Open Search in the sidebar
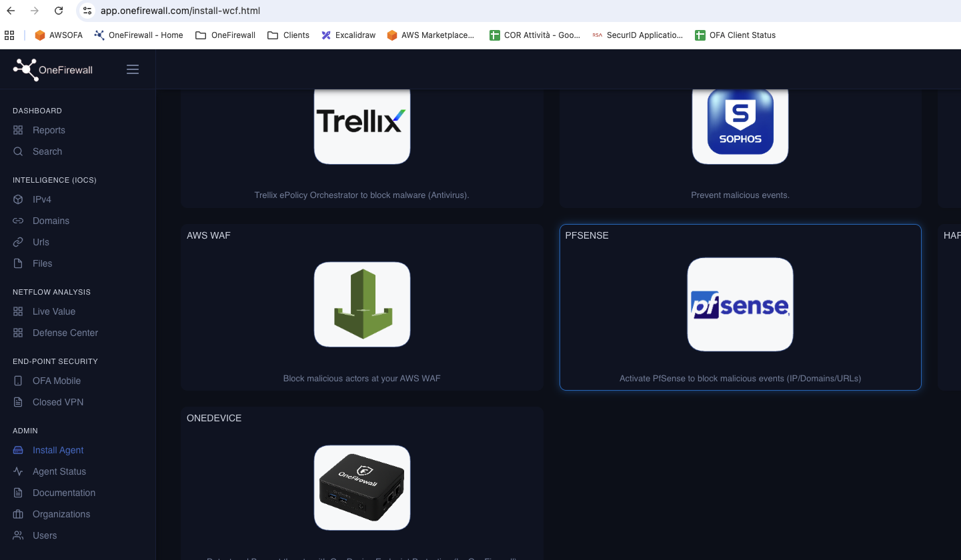The width and height of the screenshot is (961, 560). pos(47,151)
